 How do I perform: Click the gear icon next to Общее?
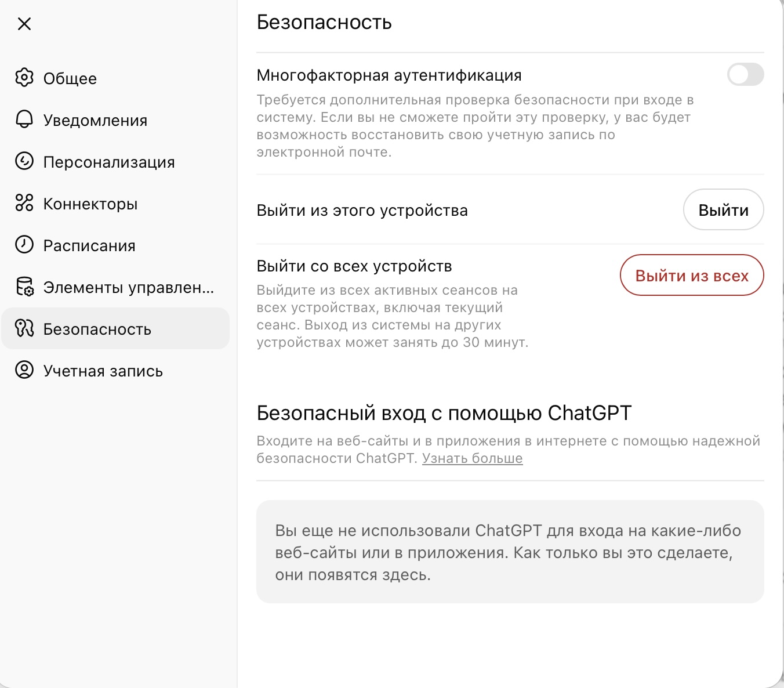click(24, 78)
